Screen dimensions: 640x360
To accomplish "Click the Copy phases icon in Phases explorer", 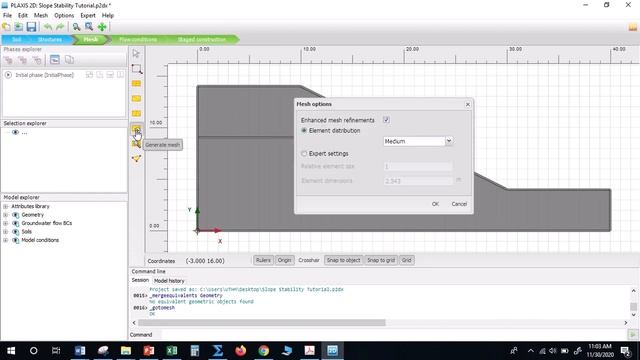I will coord(69,60).
